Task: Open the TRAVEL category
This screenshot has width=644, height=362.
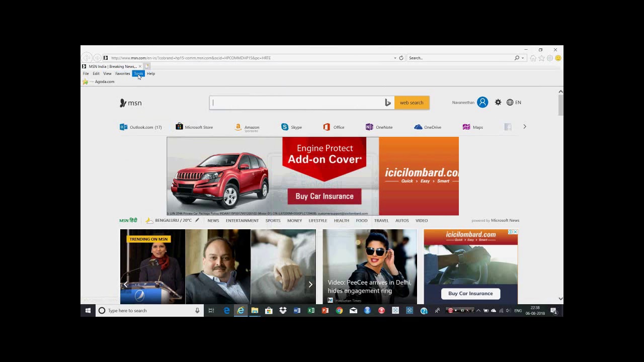Action: (x=381, y=221)
